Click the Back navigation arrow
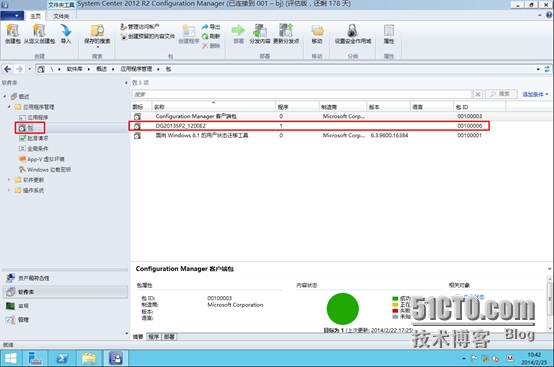Image resolution: width=554 pixels, height=367 pixels. (x=7, y=69)
